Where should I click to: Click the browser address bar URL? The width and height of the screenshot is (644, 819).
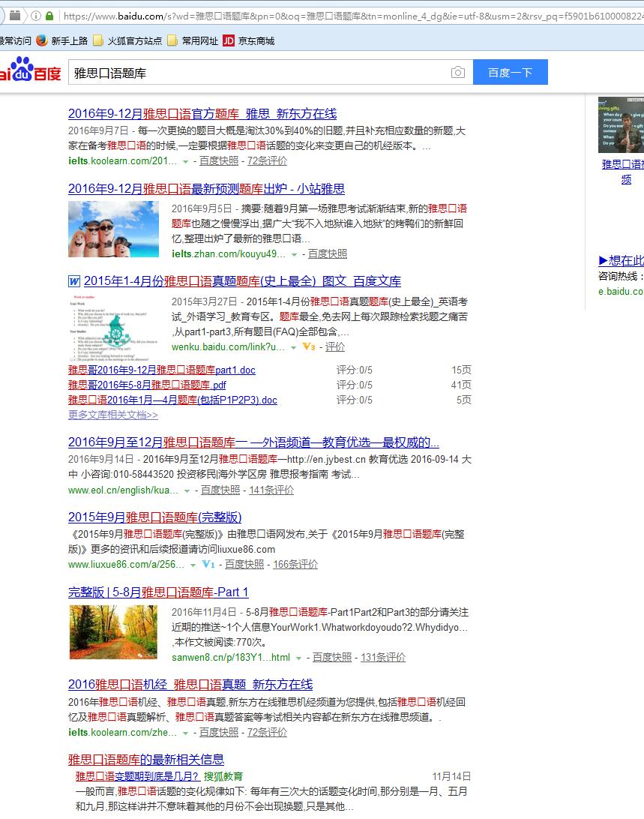tap(353, 16)
